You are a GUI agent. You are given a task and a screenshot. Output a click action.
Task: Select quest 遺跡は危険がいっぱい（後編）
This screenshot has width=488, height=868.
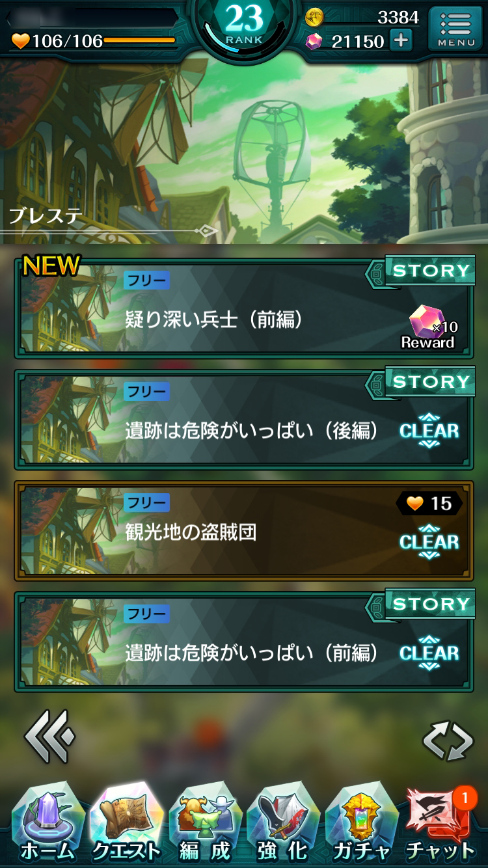[x=244, y=420]
